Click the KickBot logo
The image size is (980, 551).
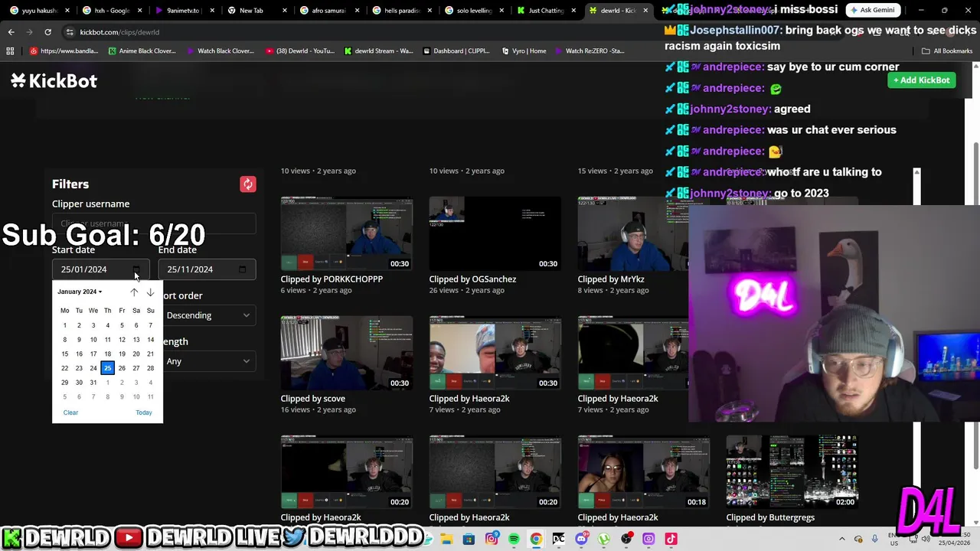(54, 80)
